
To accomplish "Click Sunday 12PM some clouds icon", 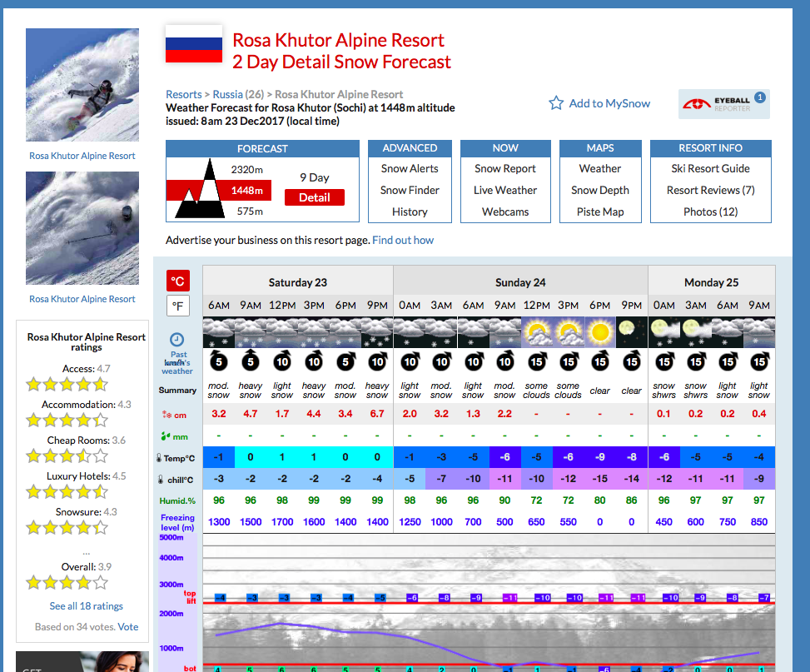I will click(x=536, y=332).
